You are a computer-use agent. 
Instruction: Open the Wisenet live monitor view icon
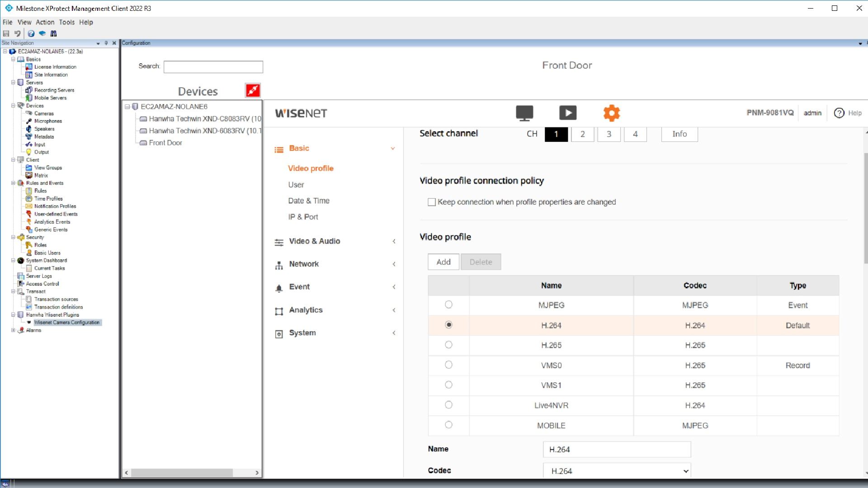[524, 113]
